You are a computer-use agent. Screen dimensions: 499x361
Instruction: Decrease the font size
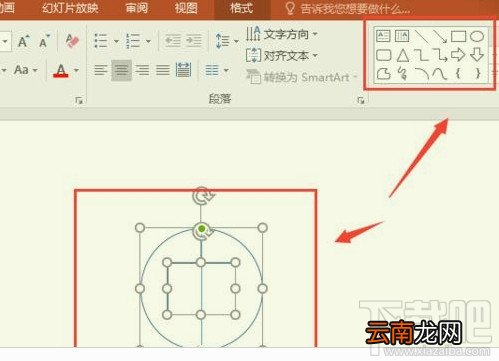point(44,41)
